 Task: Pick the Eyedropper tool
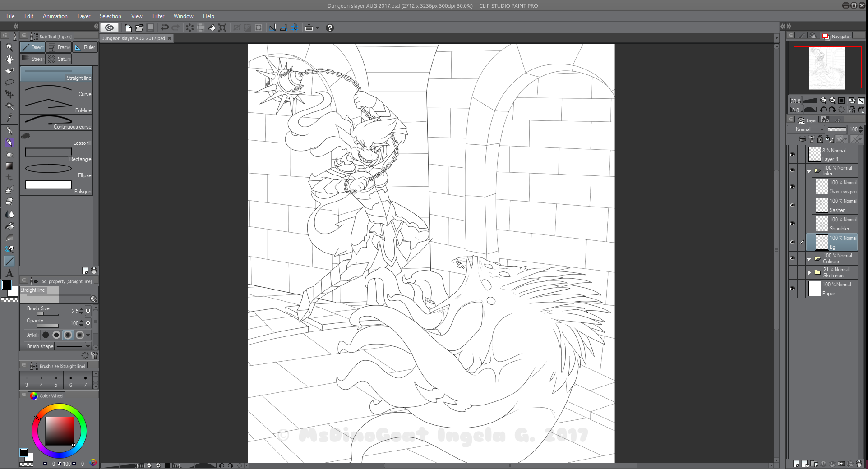(x=9, y=118)
